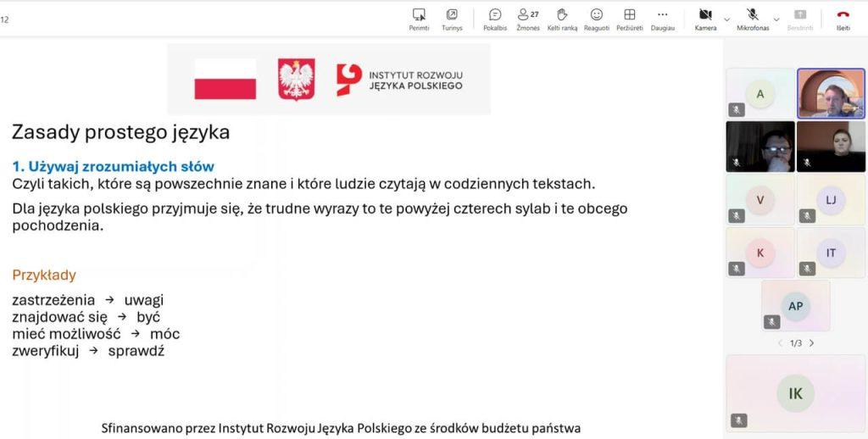The image size is (868, 439).
Task: Select participant tile with initials AP
Action: coord(795,306)
